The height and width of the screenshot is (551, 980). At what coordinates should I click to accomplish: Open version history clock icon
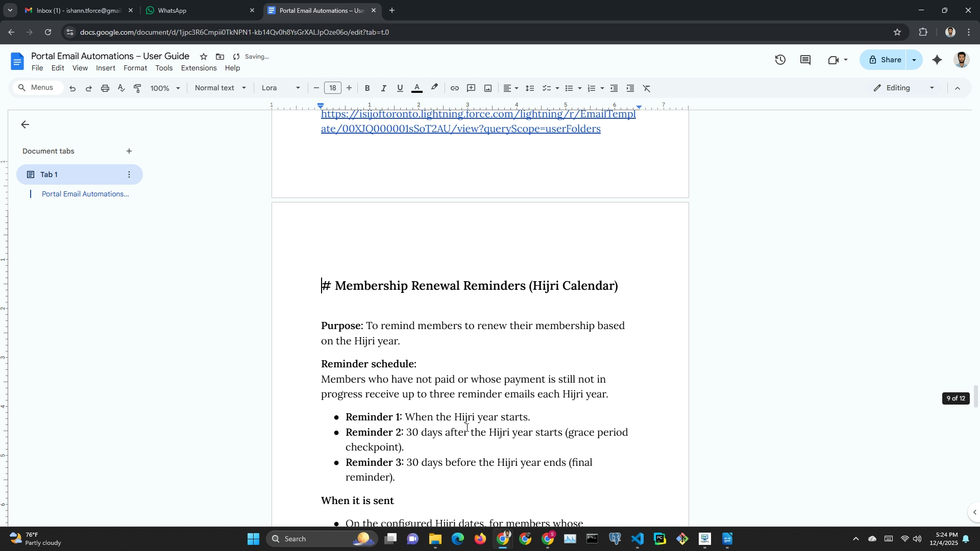780,60
